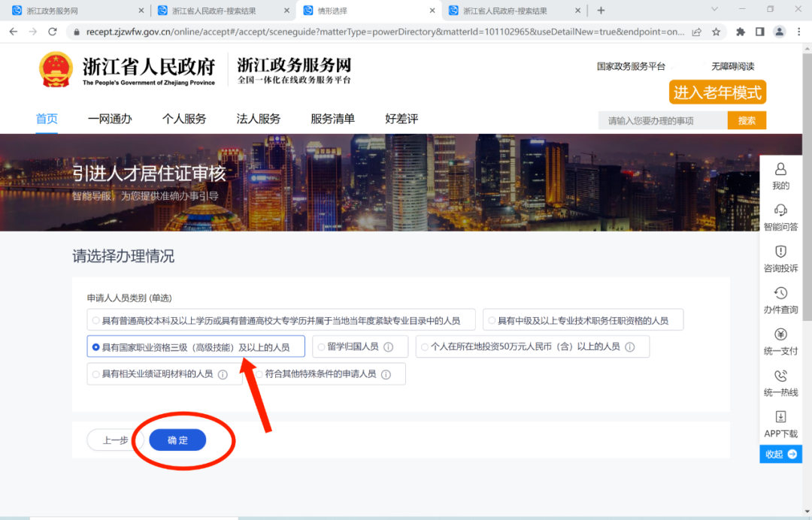Image resolution: width=812 pixels, height=520 pixels.
Task: Click the 进入老年模式 button
Action: (717, 92)
